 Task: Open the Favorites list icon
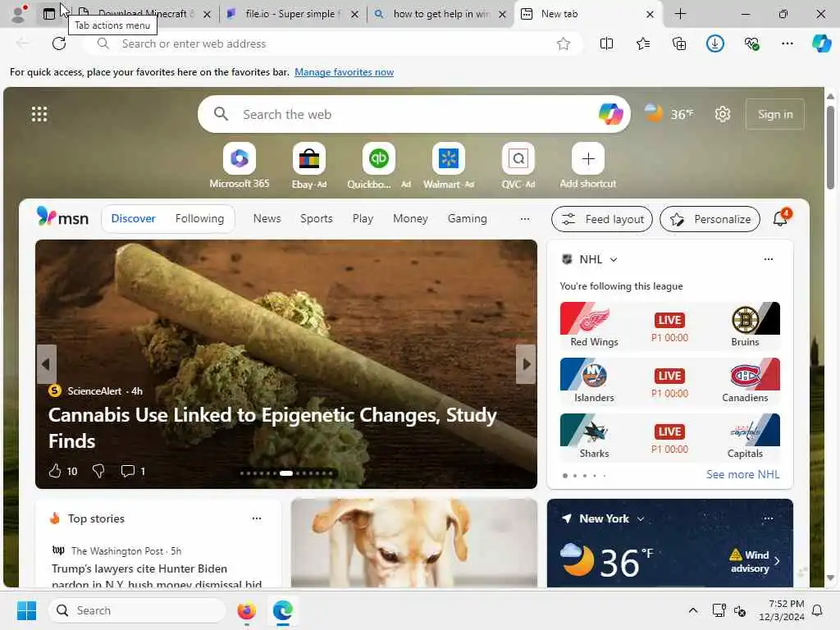(x=643, y=43)
